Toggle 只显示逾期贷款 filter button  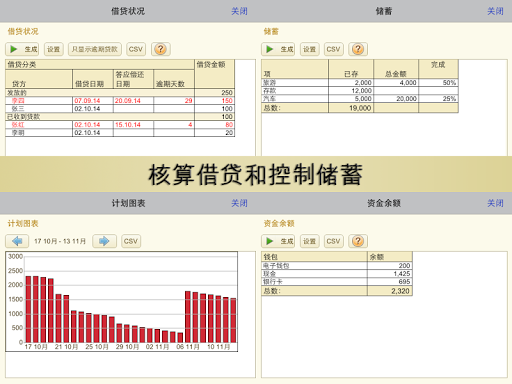pos(95,49)
